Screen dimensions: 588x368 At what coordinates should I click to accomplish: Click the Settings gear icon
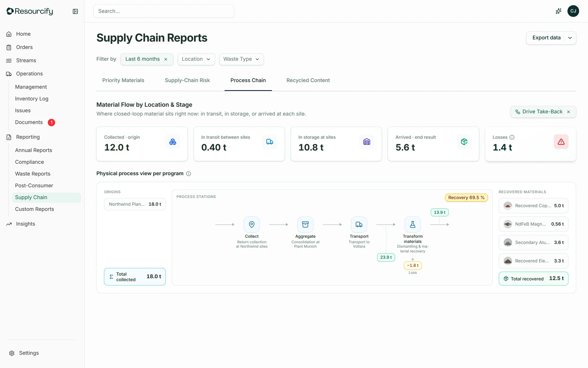coord(12,353)
